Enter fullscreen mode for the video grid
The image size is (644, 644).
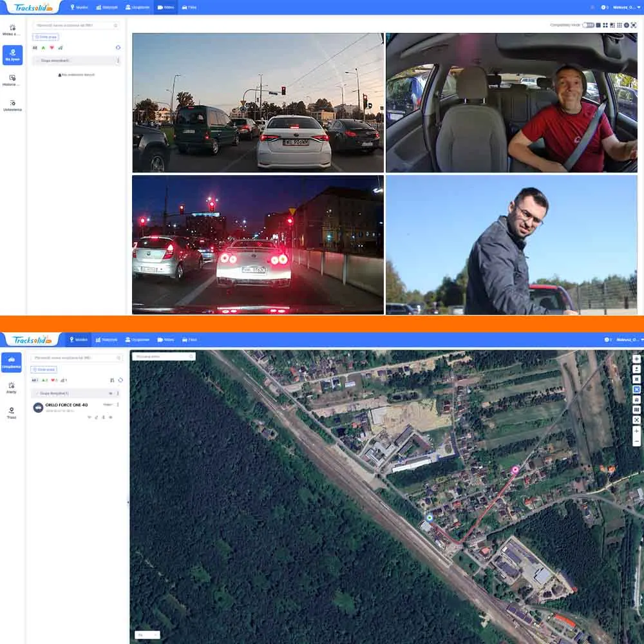634,25
